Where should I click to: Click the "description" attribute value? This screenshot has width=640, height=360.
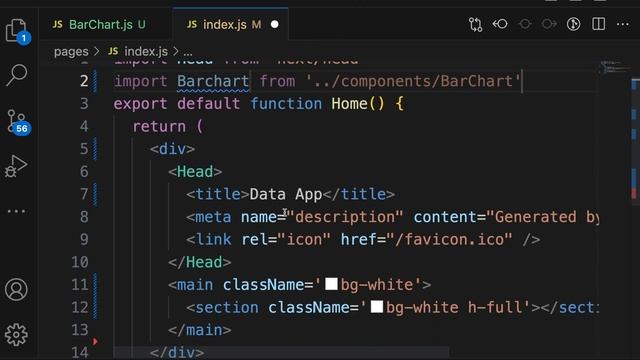(345, 217)
